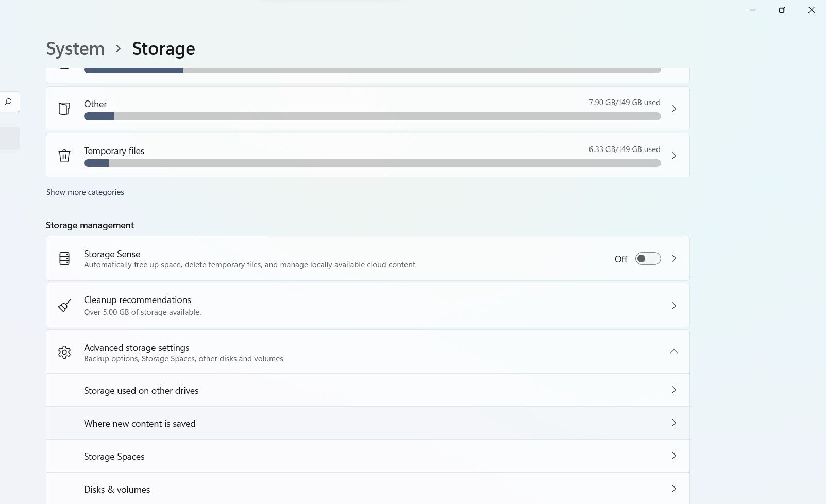Open Temporary files details chevron

[x=673, y=156]
